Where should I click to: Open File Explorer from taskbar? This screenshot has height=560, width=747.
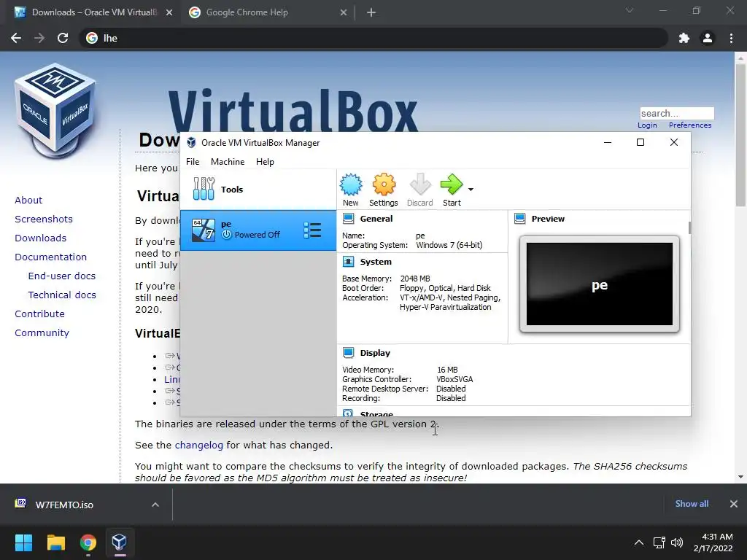click(x=55, y=542)
